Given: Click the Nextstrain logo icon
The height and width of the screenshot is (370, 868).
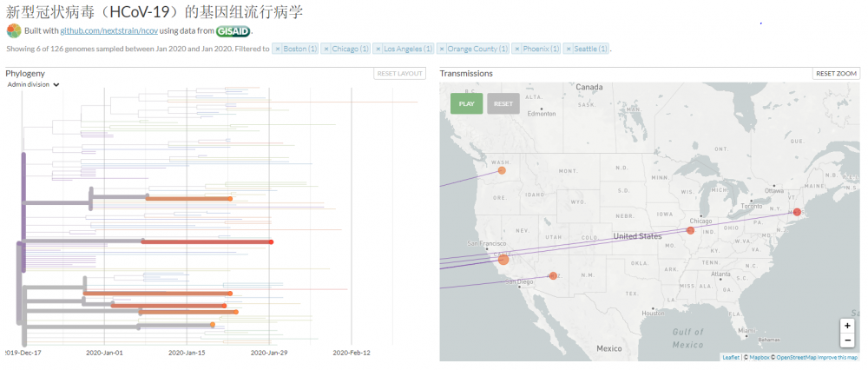Looking at the screenshot, I should point(13,31).
